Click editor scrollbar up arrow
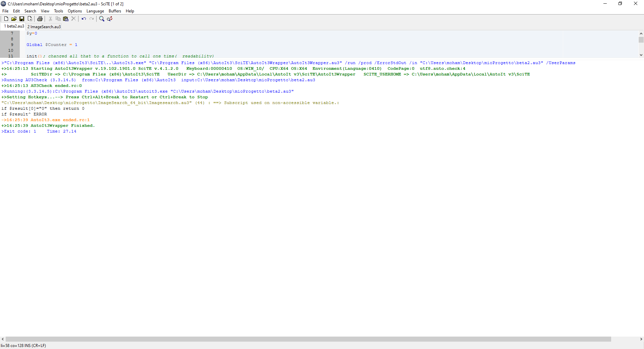 pos(641,33)
